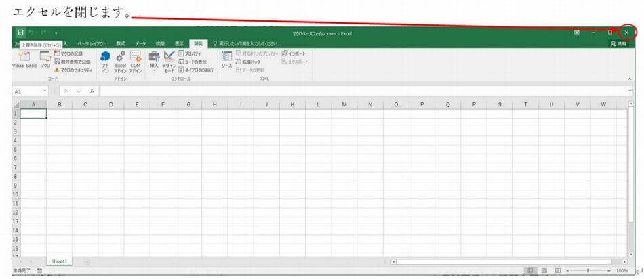This screenshot has height=279, width=644.
Task: Click the formula cancel X icon
Action: [66, 91]
